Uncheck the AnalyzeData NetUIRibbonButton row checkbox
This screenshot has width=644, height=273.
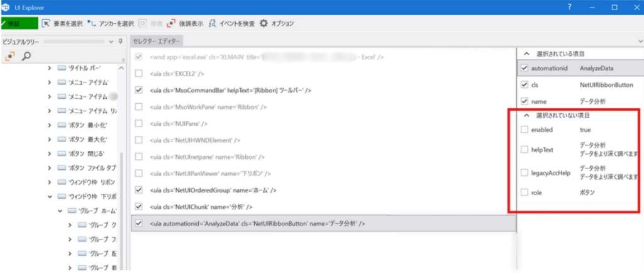(139, 223)
